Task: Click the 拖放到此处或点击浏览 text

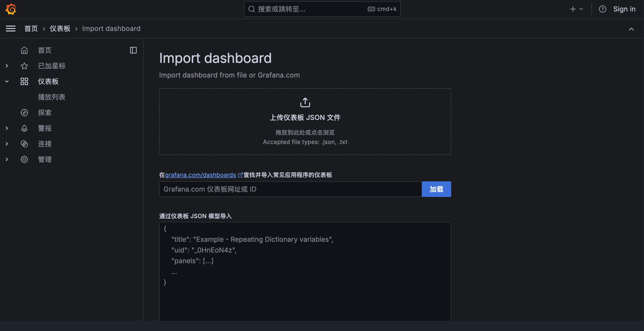Action: pos(305,132)
